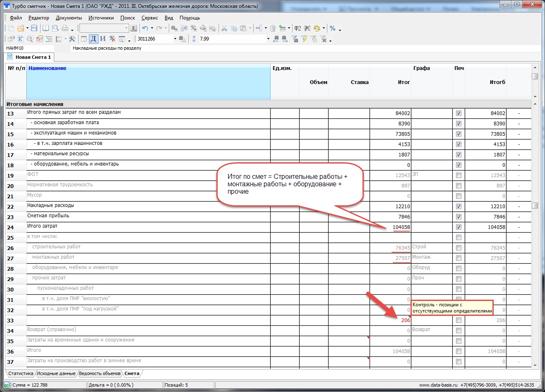Expand dropdown arrow beside the balance scales icon

click(324, 28)
